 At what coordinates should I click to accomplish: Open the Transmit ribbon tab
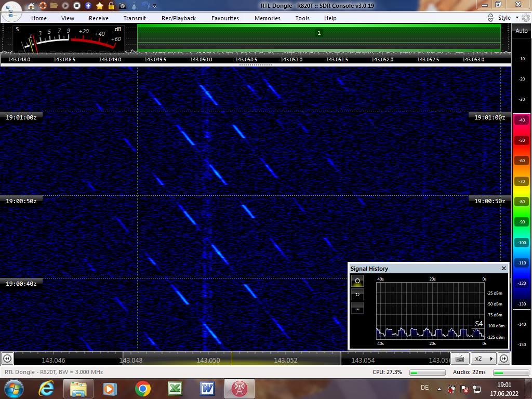click(135, 18)
